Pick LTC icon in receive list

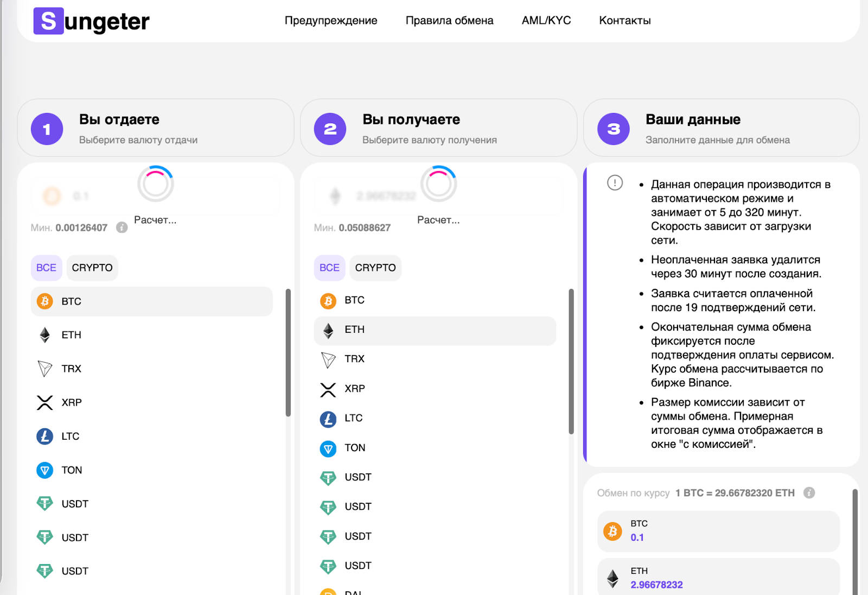click(328, 419)
